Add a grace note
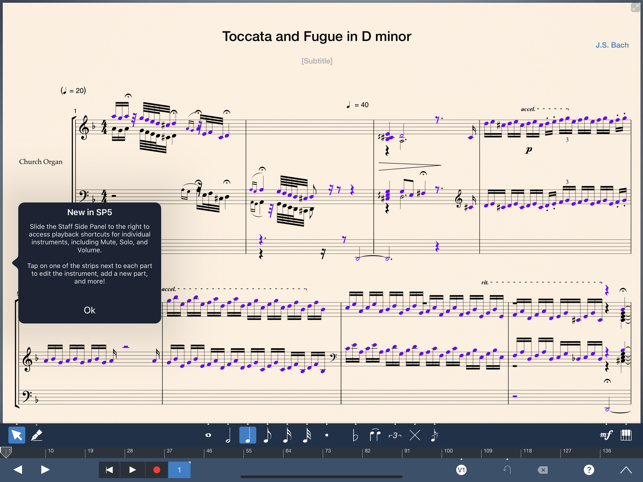The width and height of the screenshot is (643, 482). [x=434, y=435]
